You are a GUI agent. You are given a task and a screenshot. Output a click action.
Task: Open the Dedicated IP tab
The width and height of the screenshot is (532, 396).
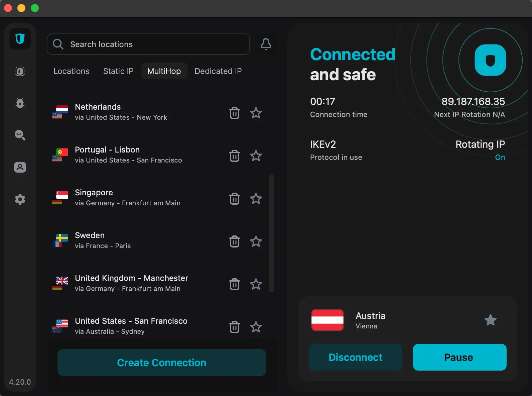click(x=218, y=71)
